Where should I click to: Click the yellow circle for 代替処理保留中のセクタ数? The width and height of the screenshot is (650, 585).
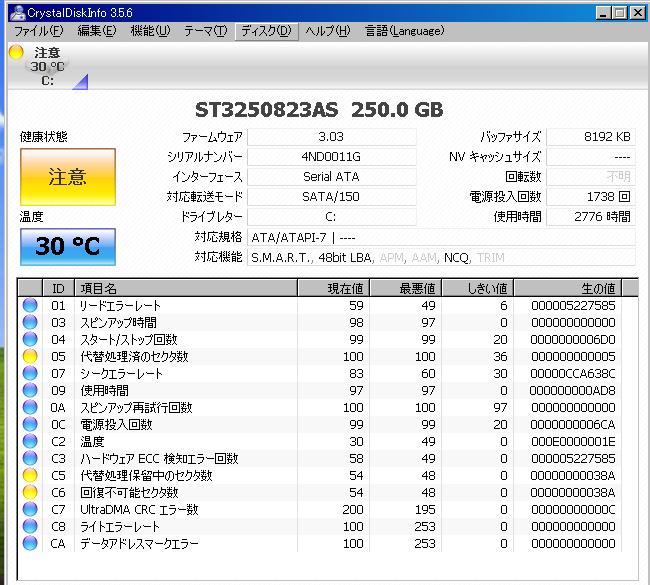pos(30,475)
